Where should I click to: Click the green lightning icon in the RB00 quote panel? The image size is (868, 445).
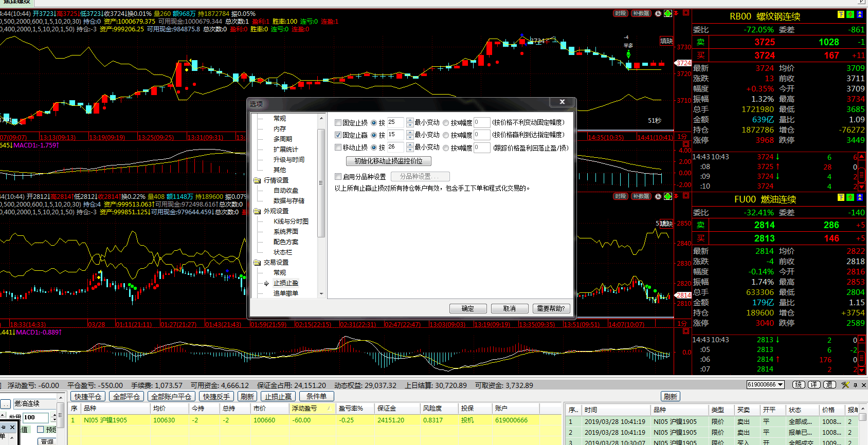click(x=851, y=14)
